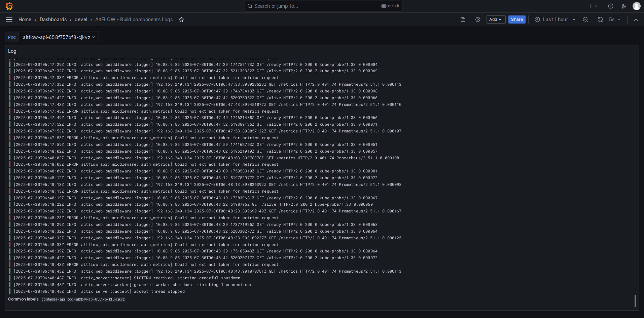This screenshot has height=318, width=644.
Task: Zoom out the time range
Action: [585, 19]
